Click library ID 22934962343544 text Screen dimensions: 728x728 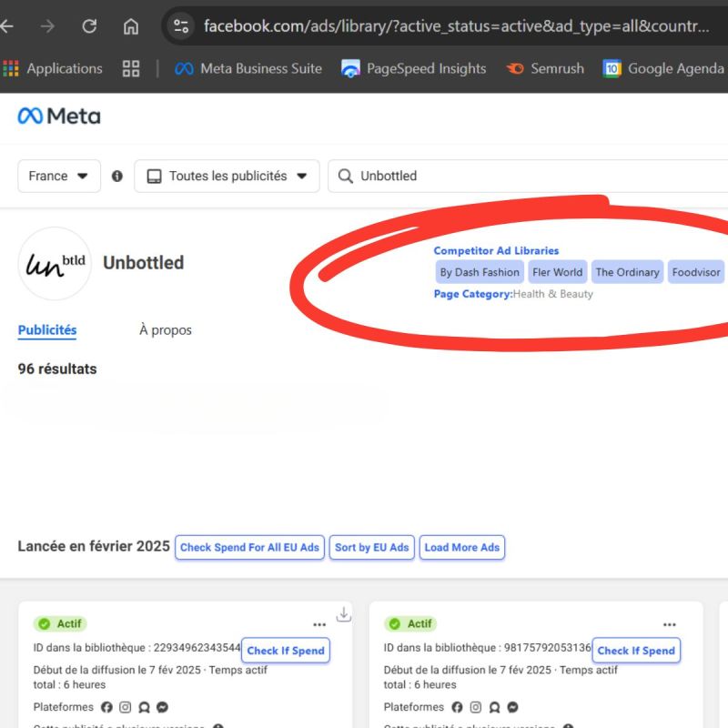pyautogui.click(x=137, y=648)
